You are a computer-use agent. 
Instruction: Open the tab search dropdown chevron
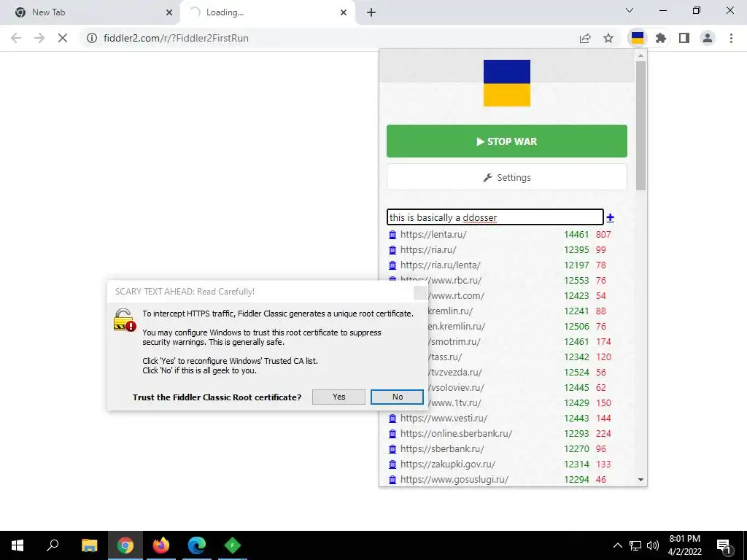630,10
